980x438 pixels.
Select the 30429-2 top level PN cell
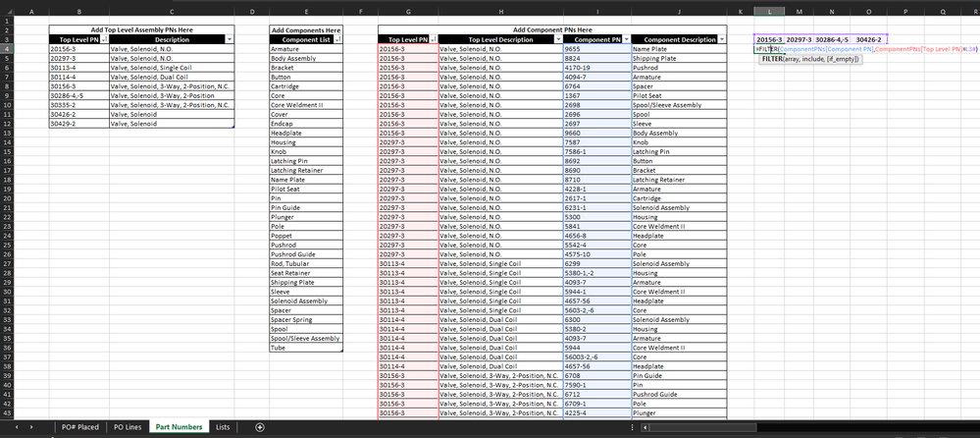coord(79,124)
